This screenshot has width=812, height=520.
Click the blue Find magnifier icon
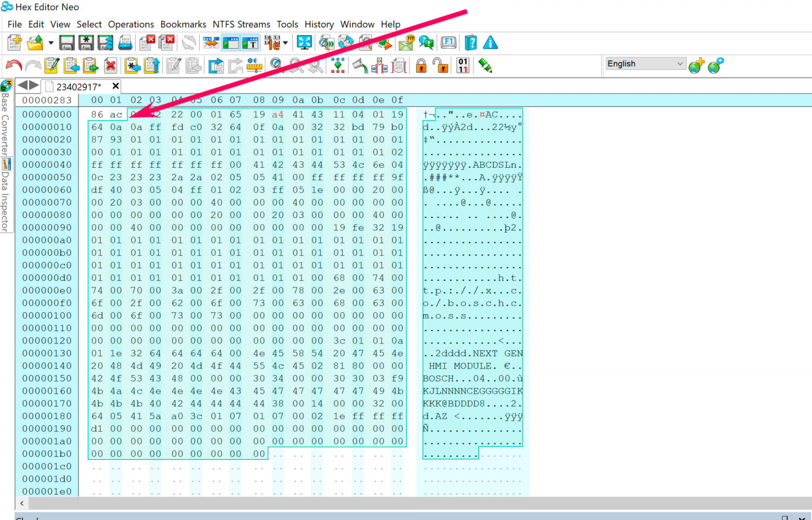[277, 66]
